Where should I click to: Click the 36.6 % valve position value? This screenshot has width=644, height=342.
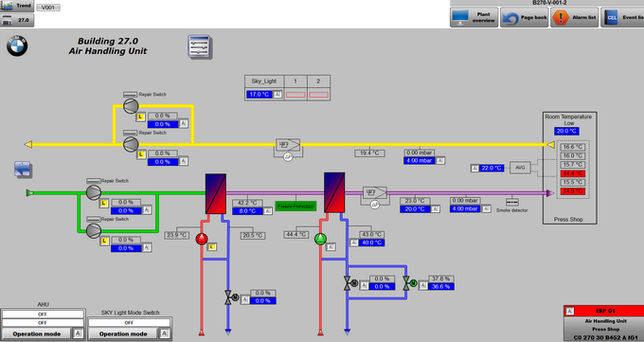tap(441, 286)
